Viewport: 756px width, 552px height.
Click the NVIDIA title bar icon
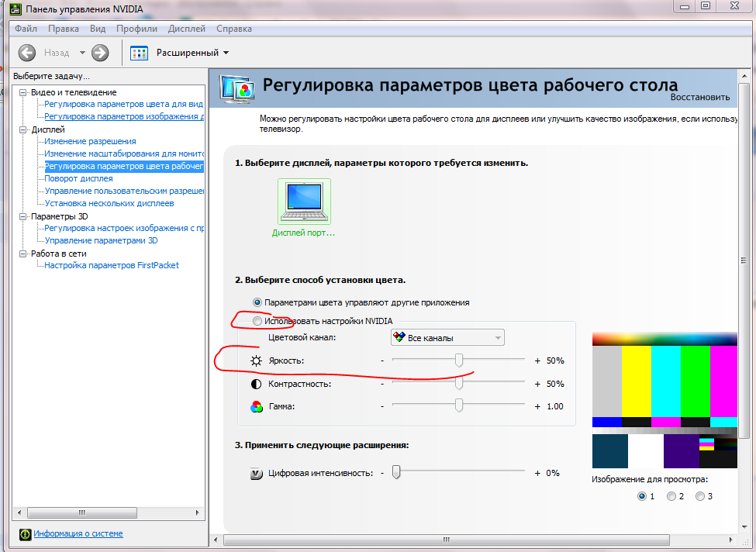[x=16, y=9]
